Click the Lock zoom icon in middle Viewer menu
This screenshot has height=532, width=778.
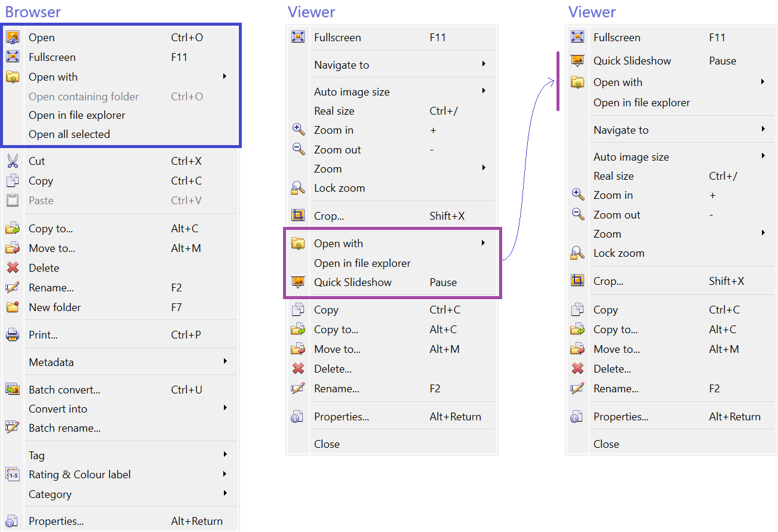tap(298, 188)
